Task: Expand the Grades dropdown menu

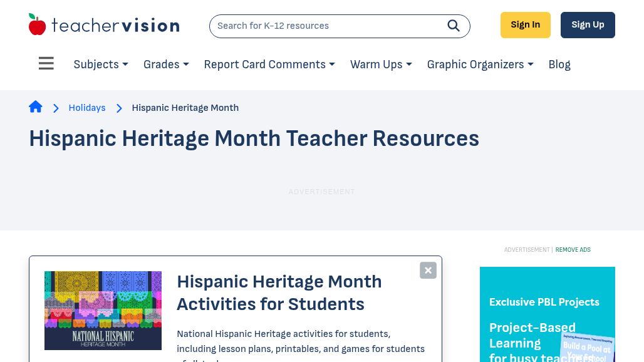Action: point(166,65)
